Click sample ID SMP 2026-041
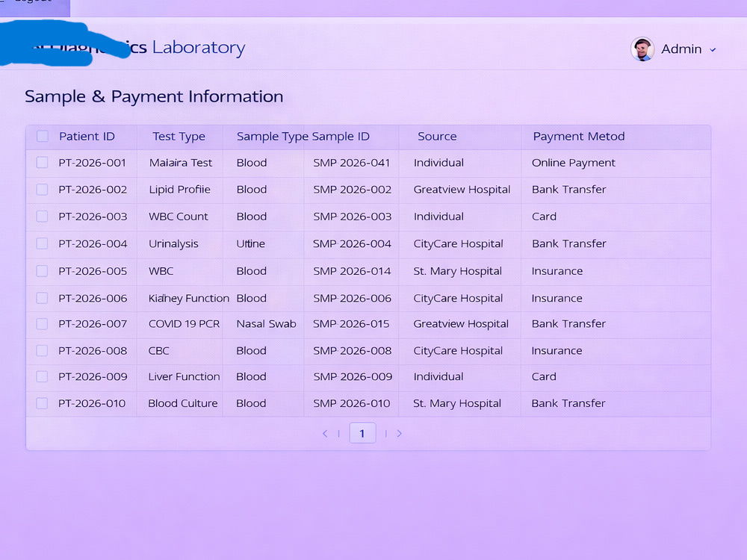747x560 pixels. click(x=352, y=163)
